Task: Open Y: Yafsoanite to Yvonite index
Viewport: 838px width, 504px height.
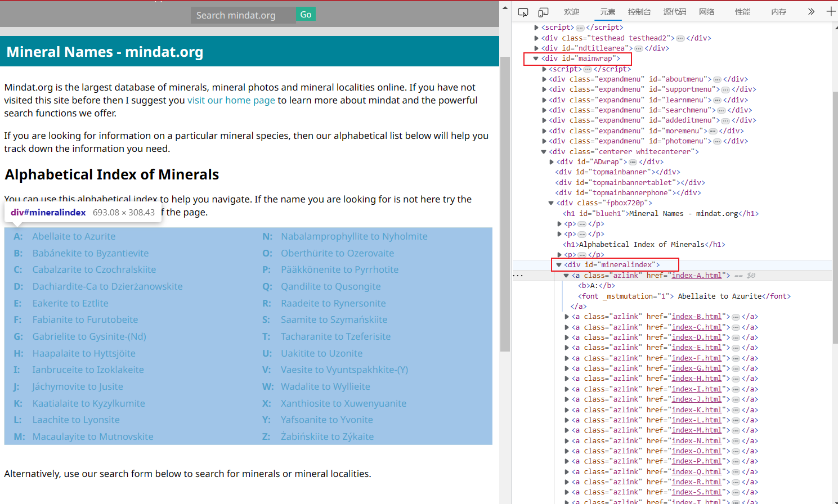Action: [x=317, y=420]
